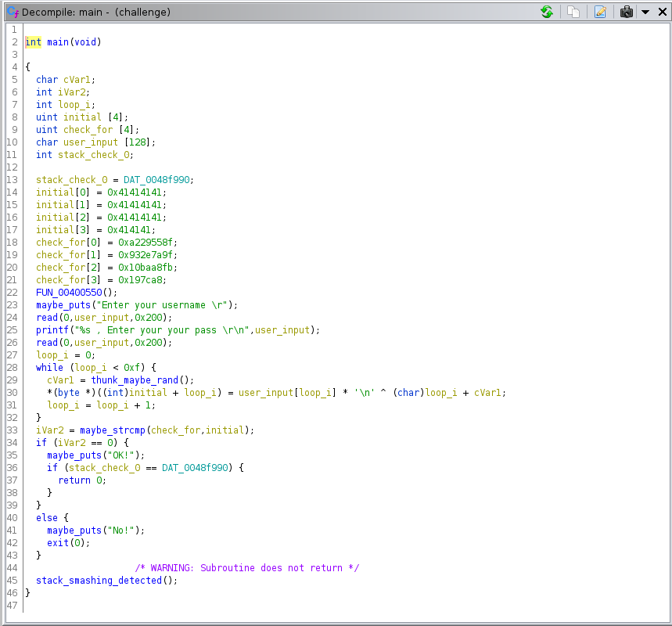
Task: Click the "OK!" string literal
Action: 120,455
